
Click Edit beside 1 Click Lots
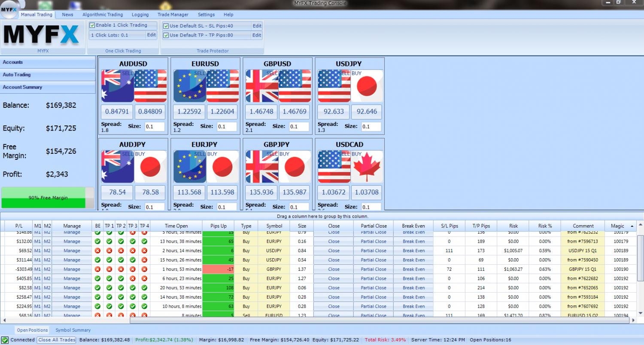(x=152, y=35)
